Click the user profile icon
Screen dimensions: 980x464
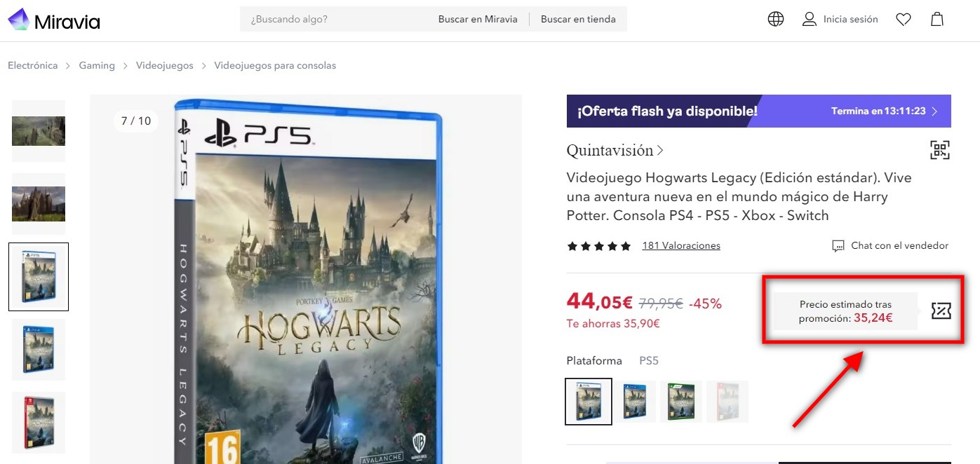coord(810,19)
